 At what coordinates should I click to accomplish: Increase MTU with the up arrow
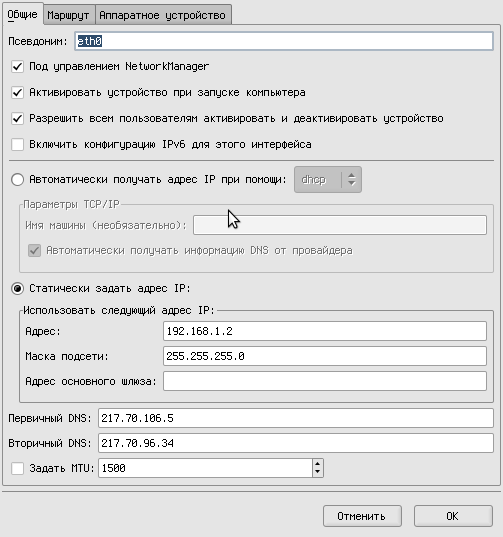[318, 464]
